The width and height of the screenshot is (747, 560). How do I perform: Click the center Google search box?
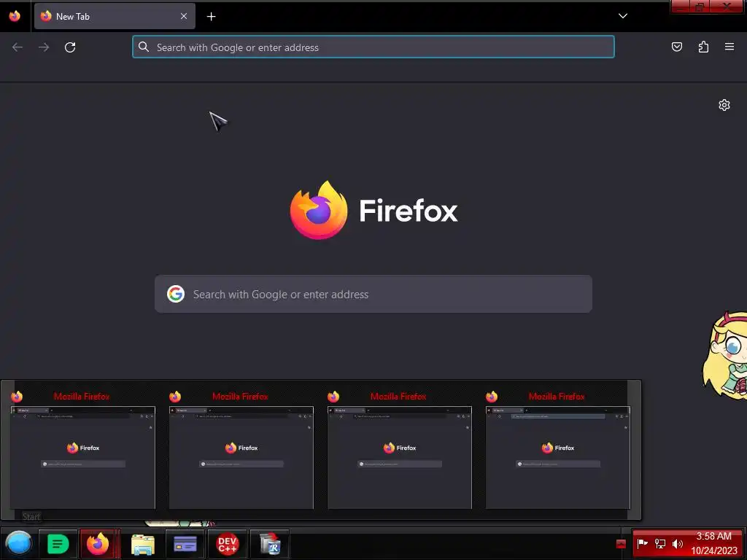pos(373,294)
